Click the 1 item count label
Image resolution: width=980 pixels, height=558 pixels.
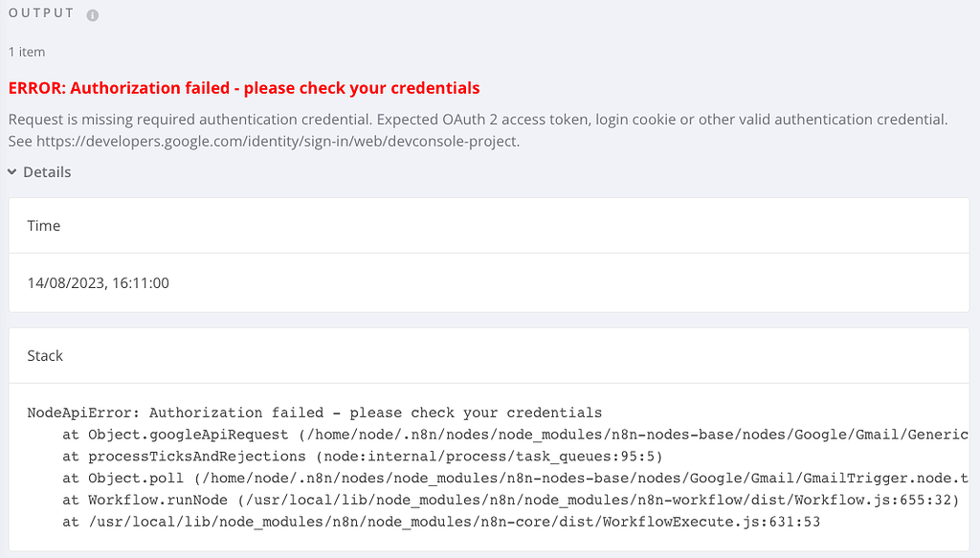[x=26, y=52]
